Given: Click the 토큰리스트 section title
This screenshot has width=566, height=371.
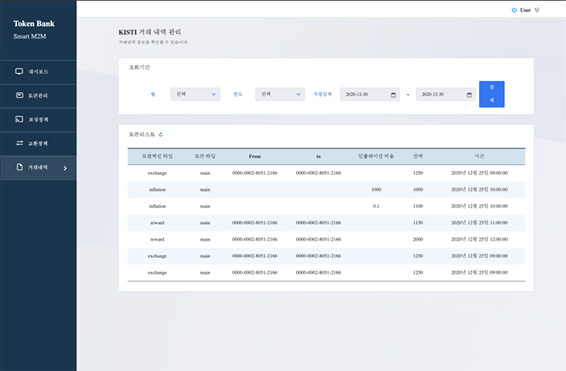Looking at the screenshot, I should tap(142, 135).
